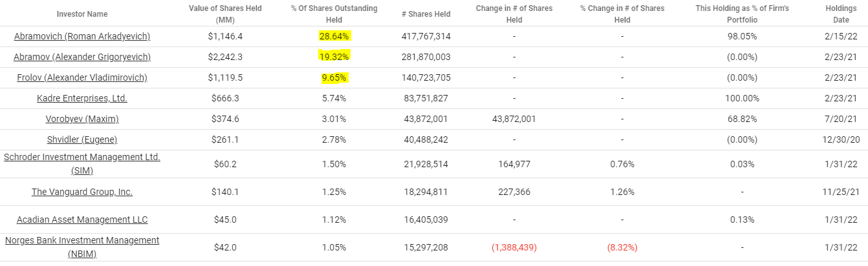Viewport: 868px width, 266px height.
Task: Open Abramovich (Roman Arkadyevich) investor link
Action: pyautogui.click(x=82, y=36)
